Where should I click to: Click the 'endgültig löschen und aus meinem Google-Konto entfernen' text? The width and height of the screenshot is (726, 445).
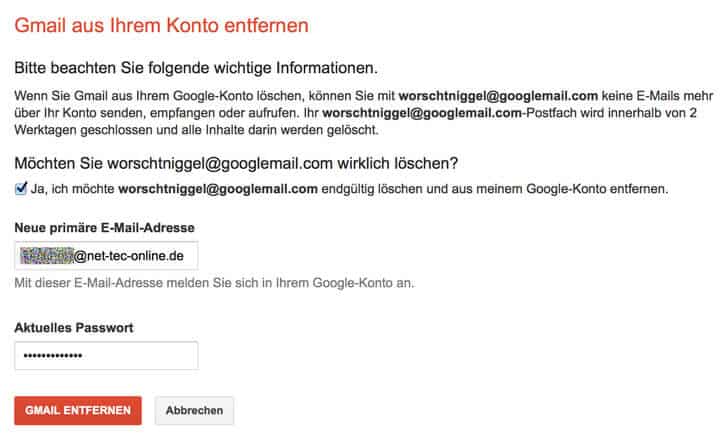click(x=495, y=189)
